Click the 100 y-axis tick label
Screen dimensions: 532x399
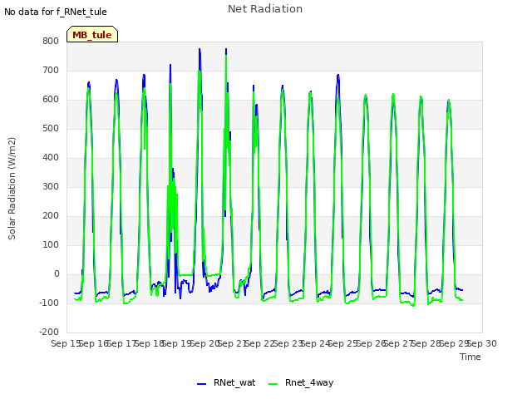tap(51, 244)
